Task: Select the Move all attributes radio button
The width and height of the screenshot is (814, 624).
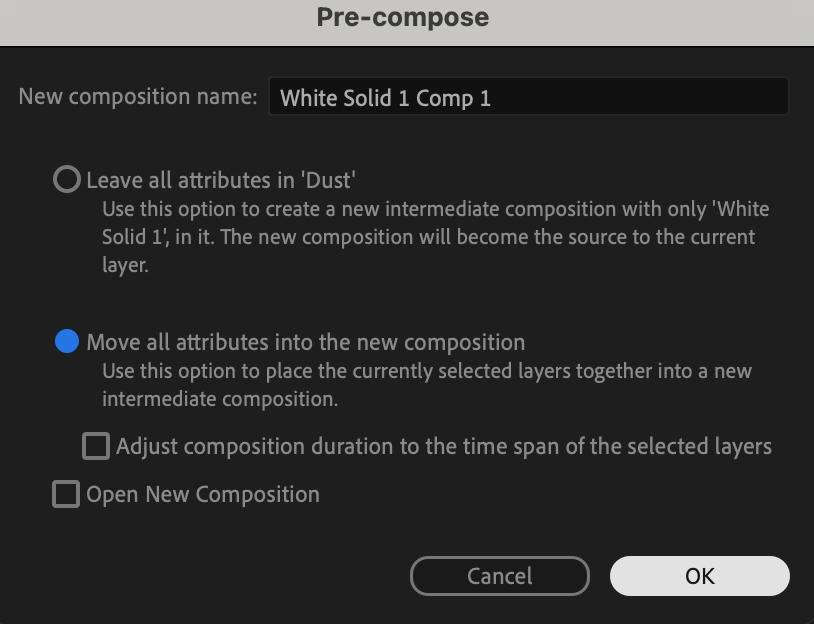Action: pyautogui.click(x=66, y=342)
